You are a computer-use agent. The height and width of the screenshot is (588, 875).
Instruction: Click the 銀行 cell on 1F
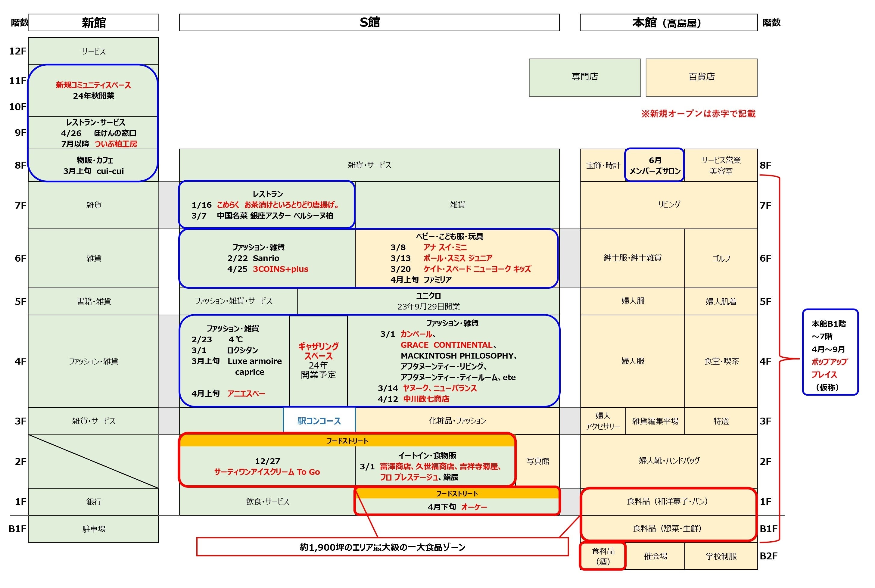pyautogui.click(x=93, y=502)
